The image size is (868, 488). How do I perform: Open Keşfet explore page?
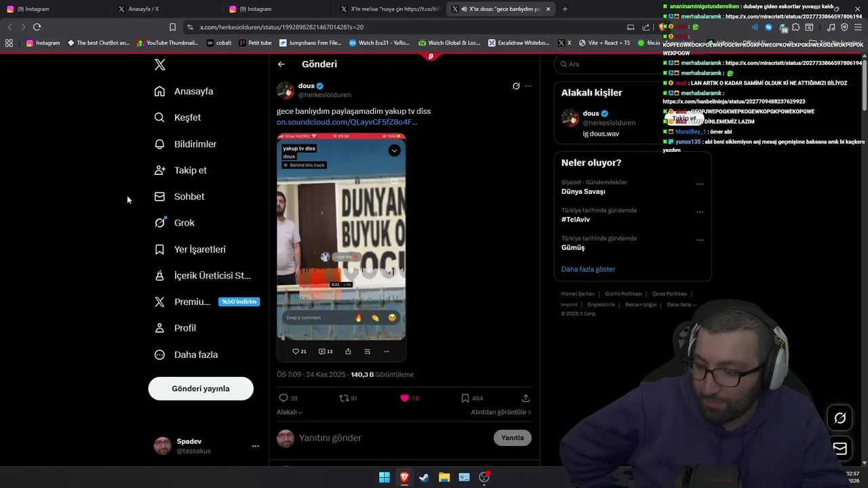pyautogui.click(x=178, y=117)
